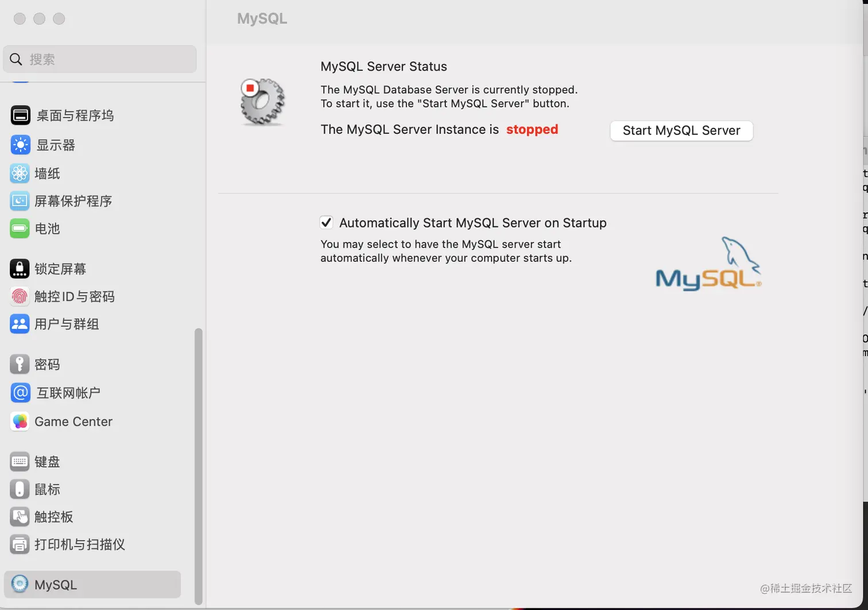
Task: Open Lock Screen icon (锁定屏幕)
Action: click(20, 268)
